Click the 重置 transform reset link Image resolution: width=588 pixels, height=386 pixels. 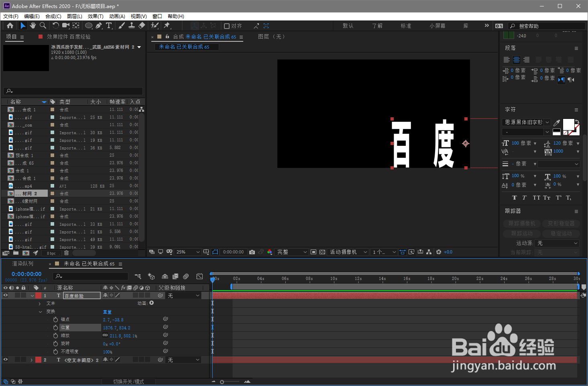(x=107, y=312)
